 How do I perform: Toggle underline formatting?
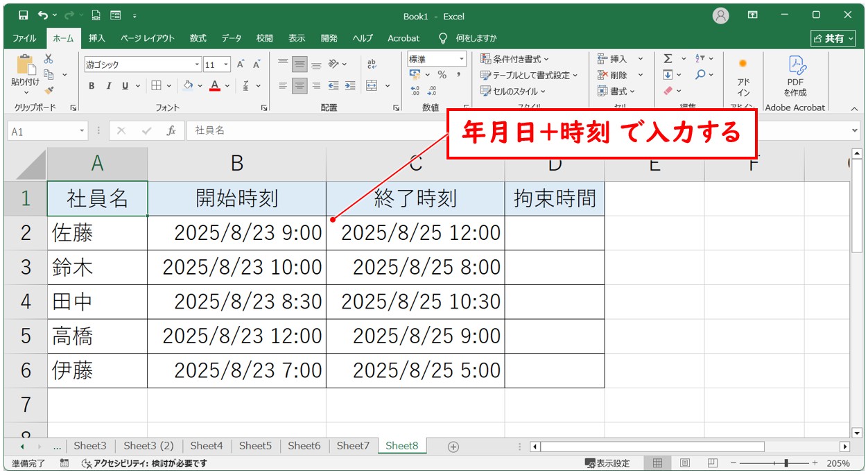[x=125, y=86]
